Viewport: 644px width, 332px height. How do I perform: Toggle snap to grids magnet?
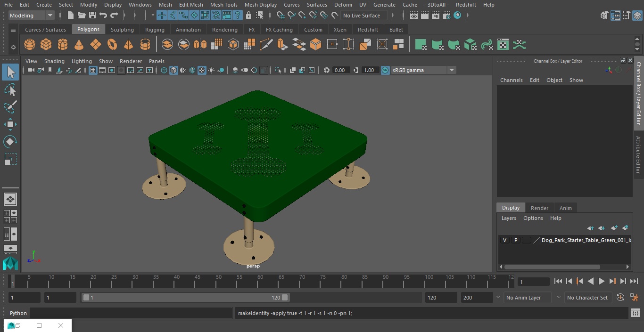(x=281, y=16)
